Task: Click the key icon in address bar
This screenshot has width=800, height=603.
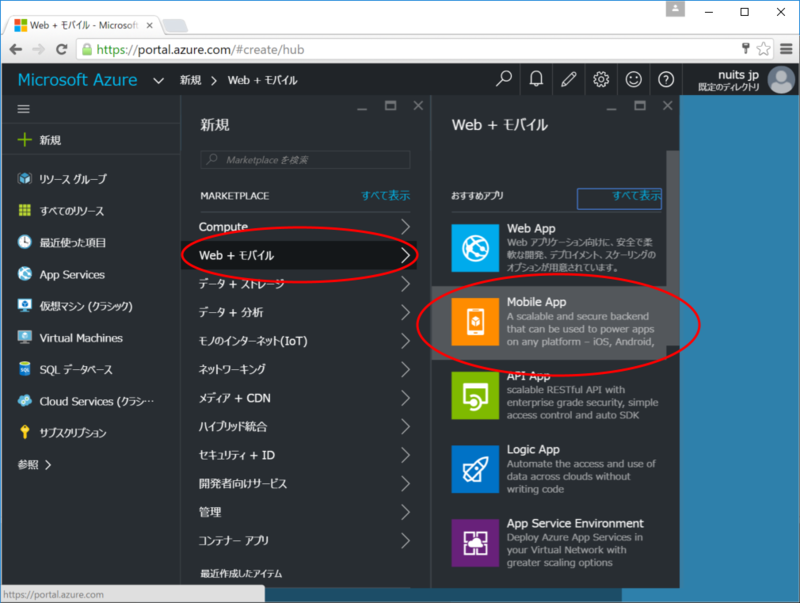Action: (745, 48)
